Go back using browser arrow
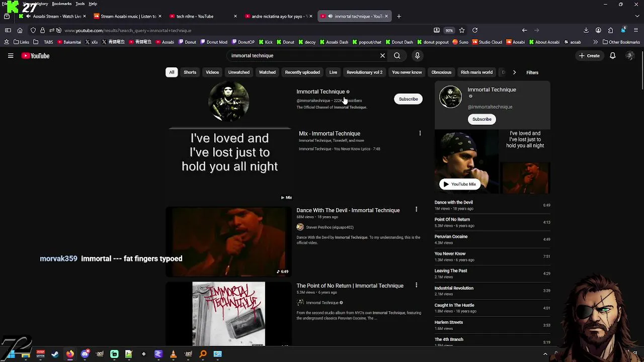This screenshot has width=644, height=362. [x=524, y=30]
